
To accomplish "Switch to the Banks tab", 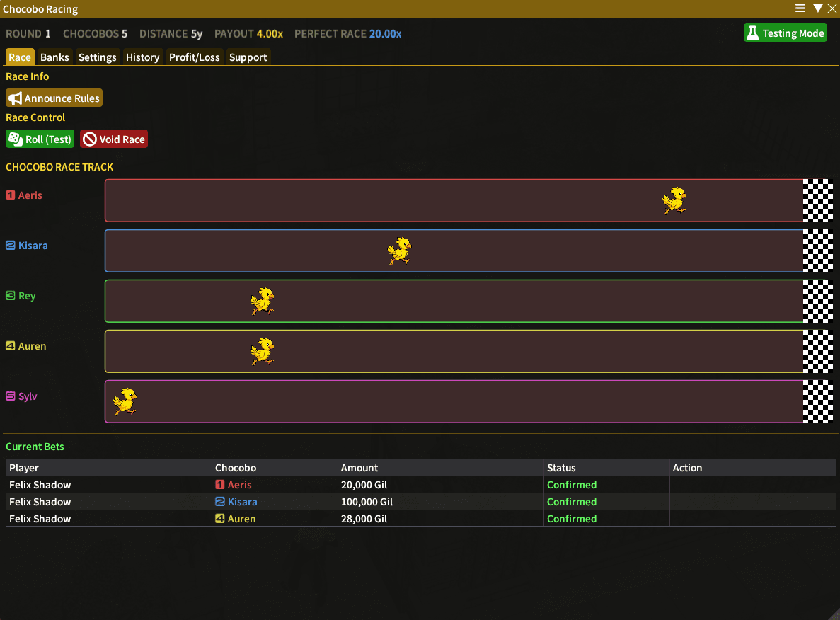I will (x=54, y=57).
